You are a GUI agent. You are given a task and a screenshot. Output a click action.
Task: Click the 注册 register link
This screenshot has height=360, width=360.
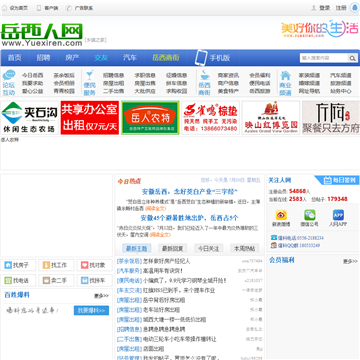(x=341, y=8)
